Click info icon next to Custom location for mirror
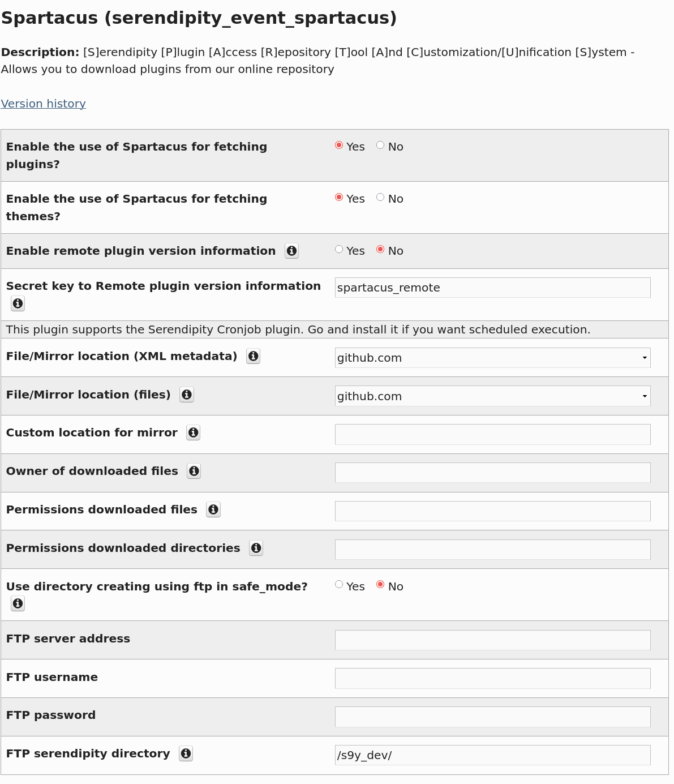Screen dimensions: 674x784 pos(193,432)
